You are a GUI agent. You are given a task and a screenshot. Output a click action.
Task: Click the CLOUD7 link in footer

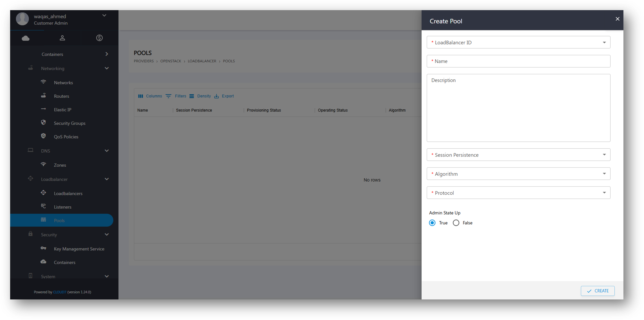click(x=60, y=292)
